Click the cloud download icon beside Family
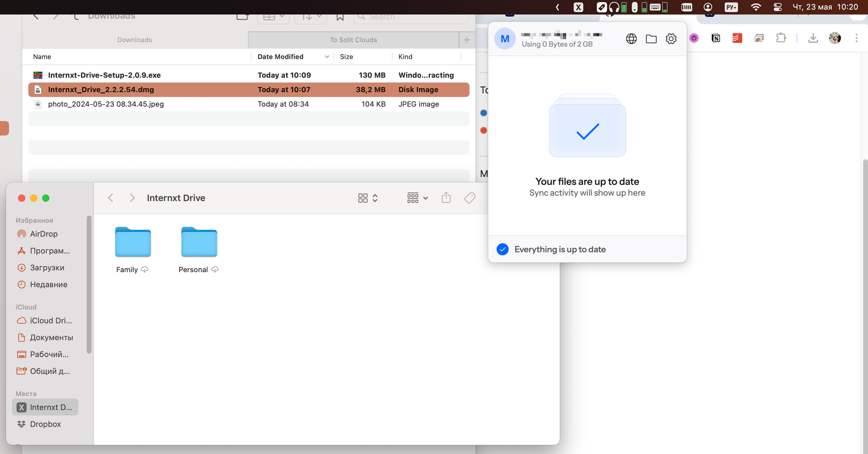 tap(145, 270)
